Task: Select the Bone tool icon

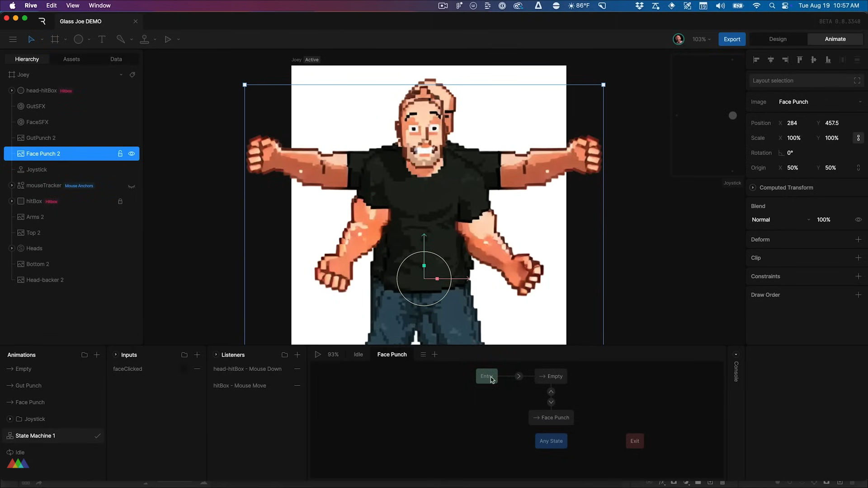Action: pos(144,39)
